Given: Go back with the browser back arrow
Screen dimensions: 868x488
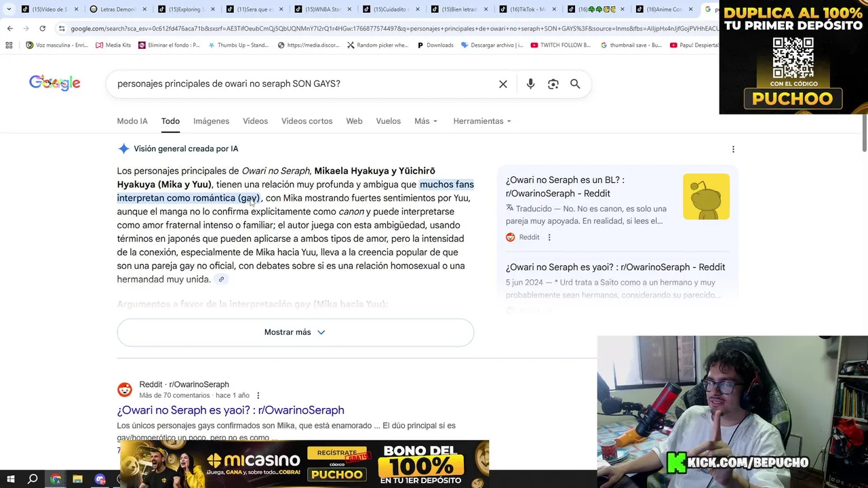Looking at the screenshot, I should click(9, 28).
